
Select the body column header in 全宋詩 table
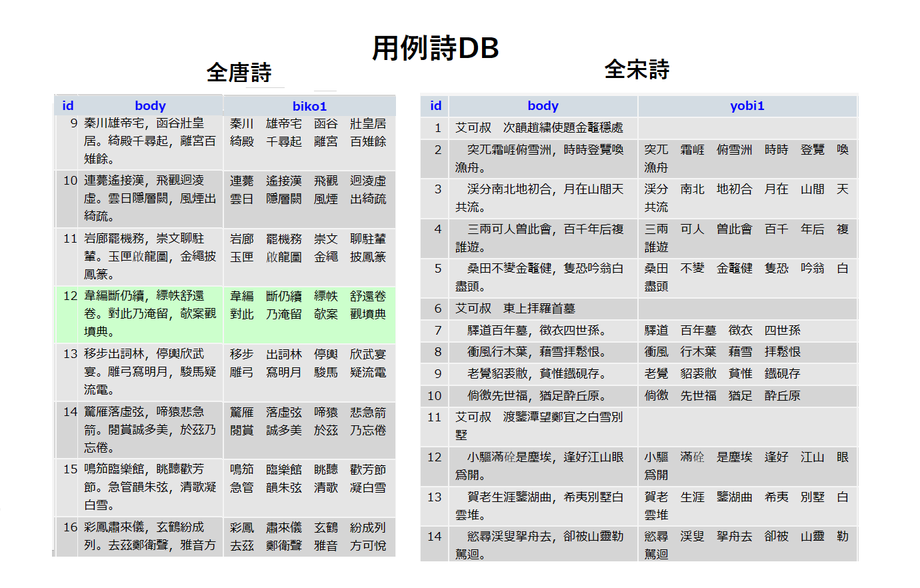tap(543, 105)
